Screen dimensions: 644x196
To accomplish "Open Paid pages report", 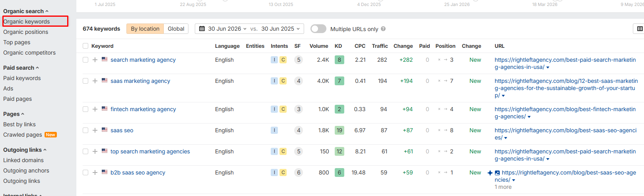I will pyautogui.click(x=17, y=99).
